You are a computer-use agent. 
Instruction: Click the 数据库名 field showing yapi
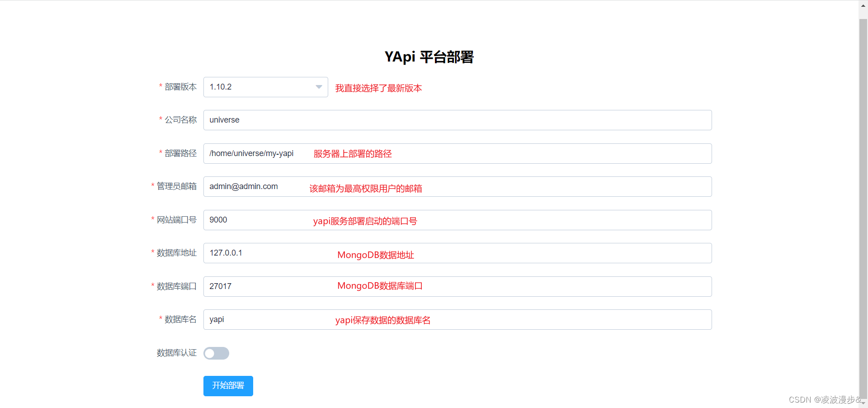[x=457, y=319]
